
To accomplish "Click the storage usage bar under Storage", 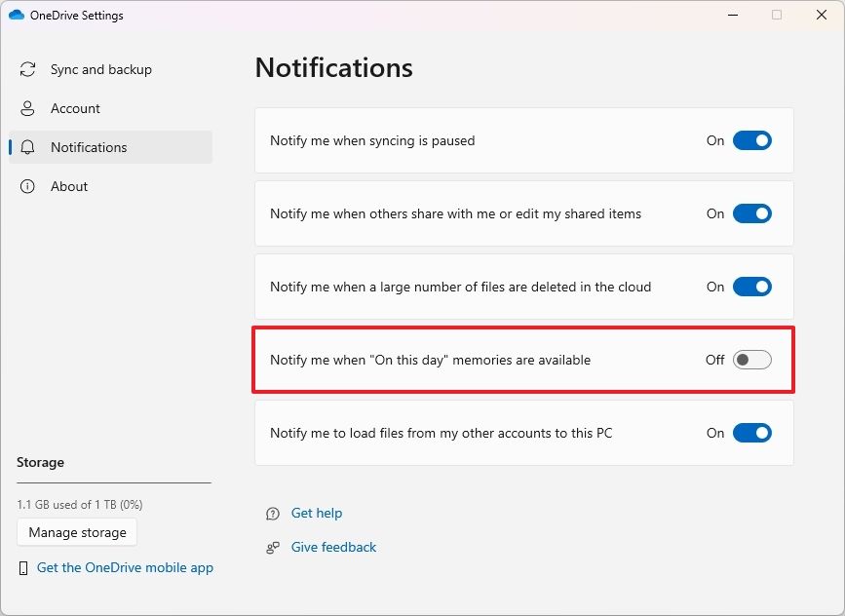I will coord(114,483).
